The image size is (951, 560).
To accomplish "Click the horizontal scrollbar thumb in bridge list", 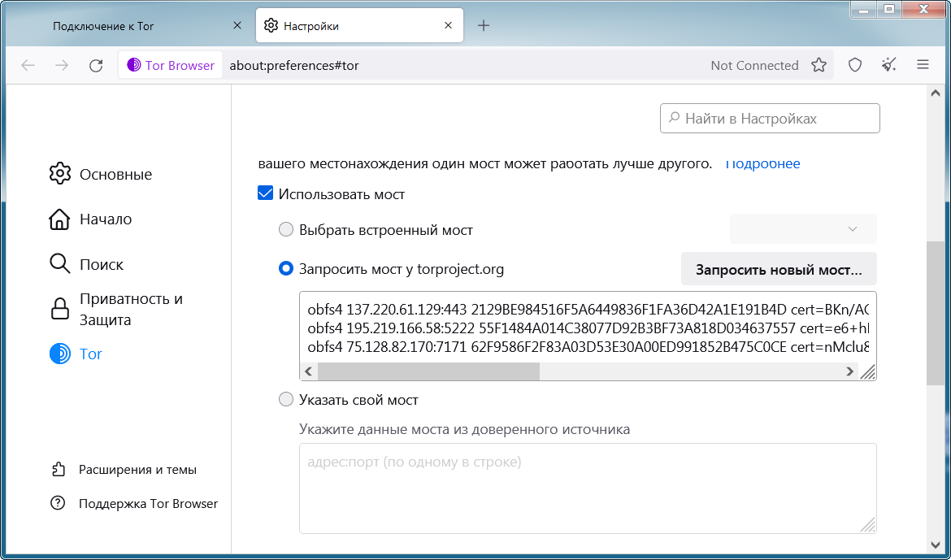I will 428,371.
